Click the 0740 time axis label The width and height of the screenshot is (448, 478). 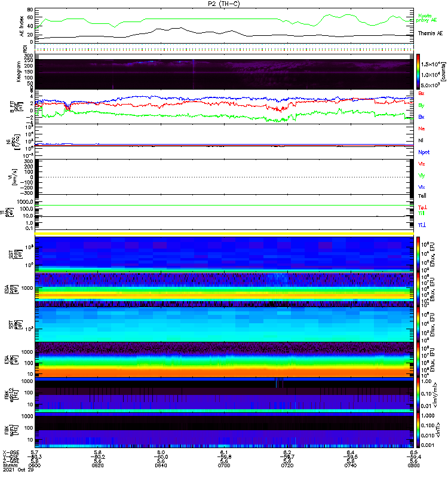tap(351, 465)
